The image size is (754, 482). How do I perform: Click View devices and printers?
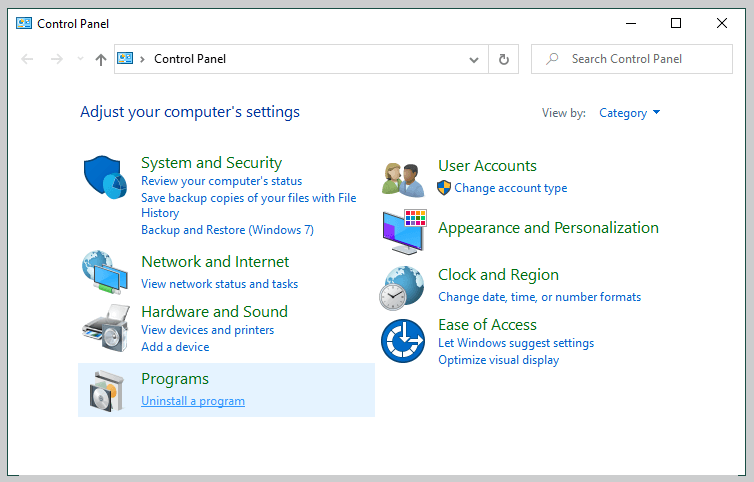207,330
